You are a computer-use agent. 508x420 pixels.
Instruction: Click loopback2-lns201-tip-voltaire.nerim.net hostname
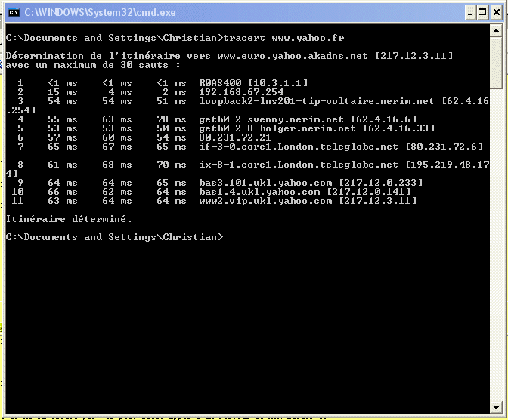[x=317, y=101]
